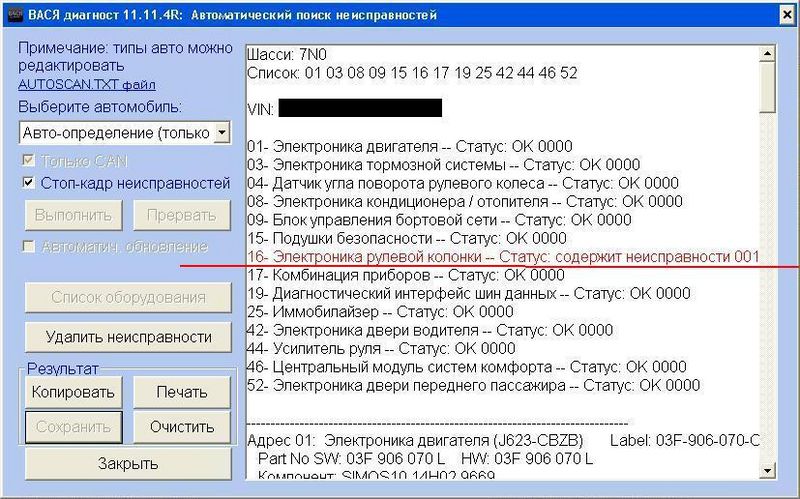Select '44- Усилитель руля' line
800x499 pixels.
381,348
